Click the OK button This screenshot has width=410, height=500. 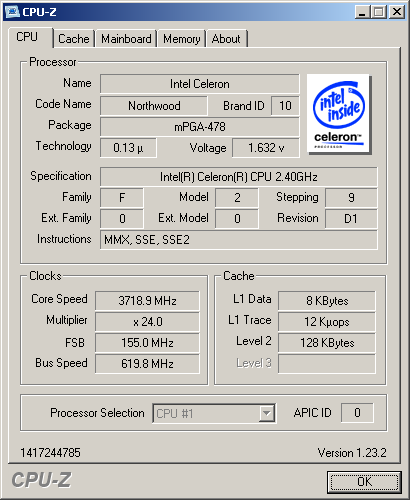tap(364, 482)
